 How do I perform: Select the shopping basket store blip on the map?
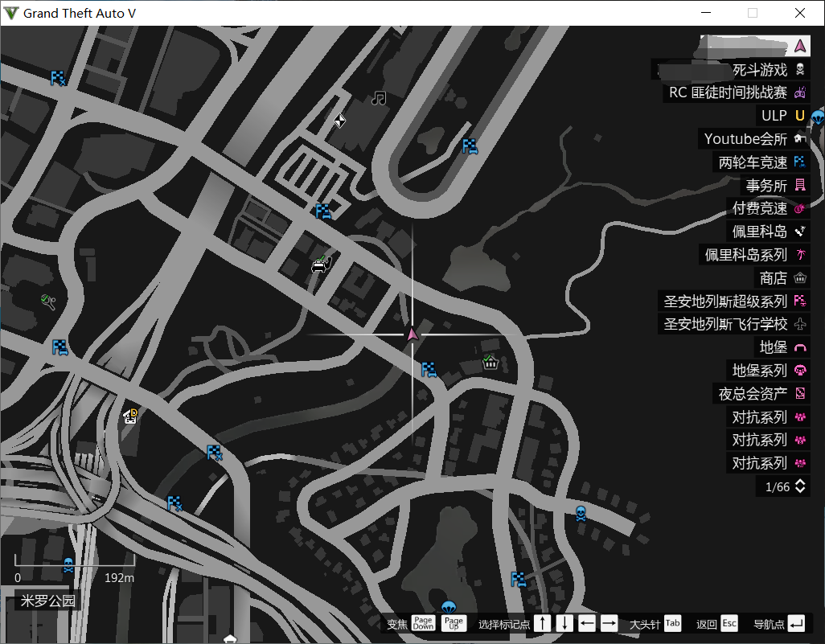(x=490, y=362)
